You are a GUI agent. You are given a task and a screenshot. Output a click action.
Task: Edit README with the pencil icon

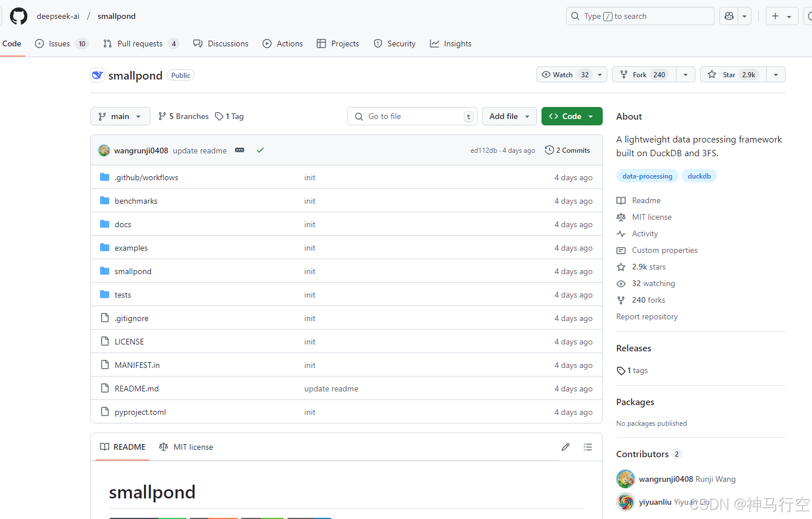[566, 447]
